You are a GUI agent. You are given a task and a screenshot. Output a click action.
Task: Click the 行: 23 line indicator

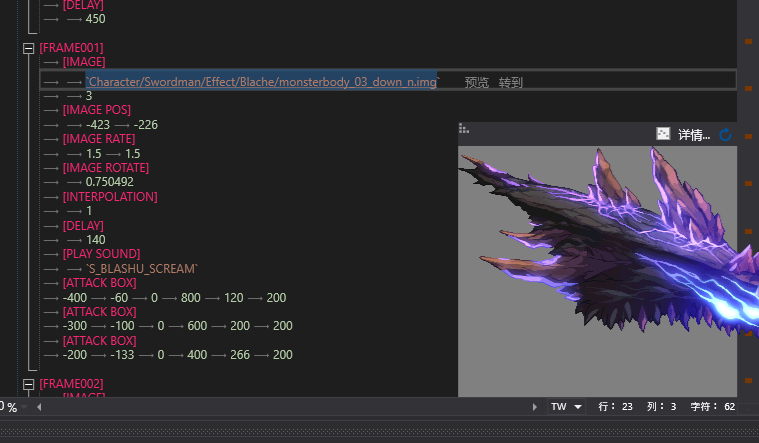point(615,408)
